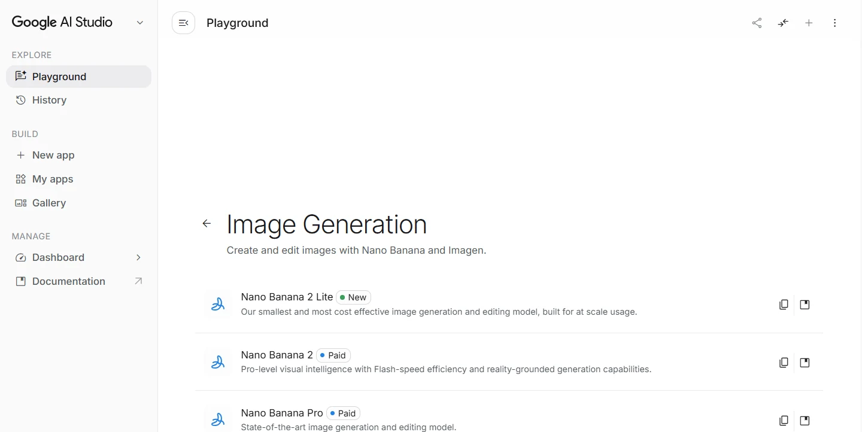The height and width of the screenshot is (432, 868).
Task: Copy the Nano Banana 2 model name
Action: point(784,363)
